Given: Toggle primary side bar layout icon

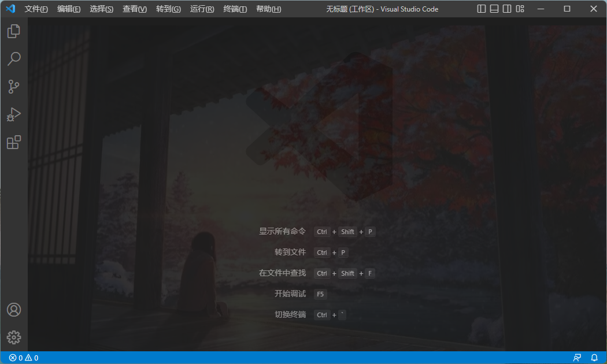Looking at the screenshot, I should (481, 9).
